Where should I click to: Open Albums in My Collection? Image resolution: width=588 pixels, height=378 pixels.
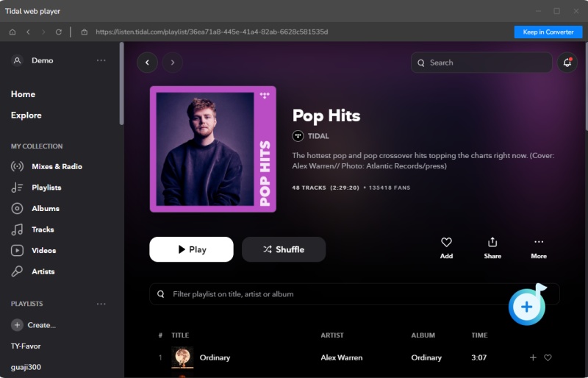(35, 208)
